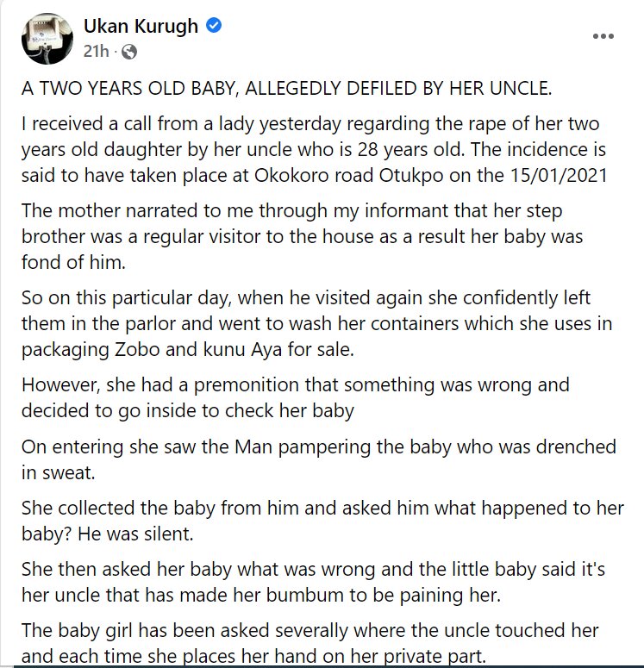This screenshot has height=668, width=644.
Task: Click the last paragraph starting 'The baby girl has been asked'
Action: tap(309, 643)
